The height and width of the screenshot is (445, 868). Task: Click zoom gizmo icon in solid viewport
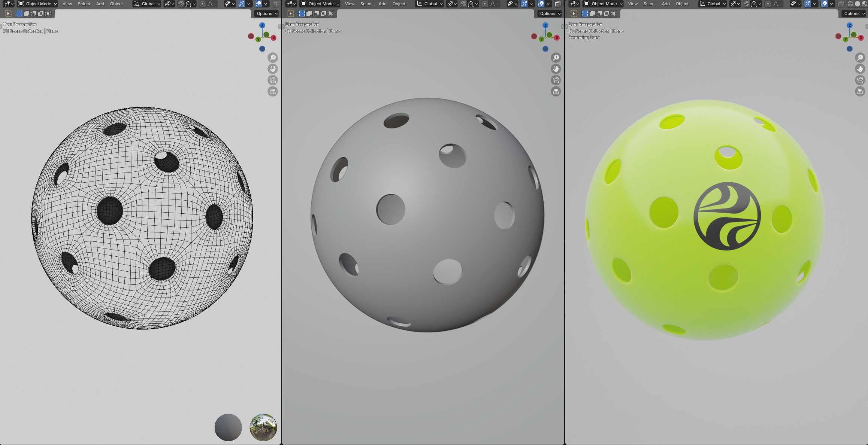[556, 58]
